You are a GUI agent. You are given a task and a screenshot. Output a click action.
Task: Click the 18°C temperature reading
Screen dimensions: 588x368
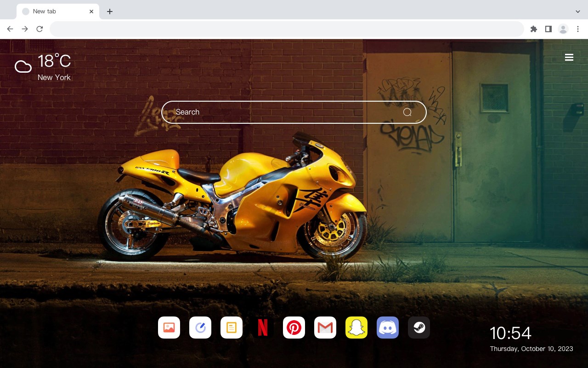[x=54, y=61]
